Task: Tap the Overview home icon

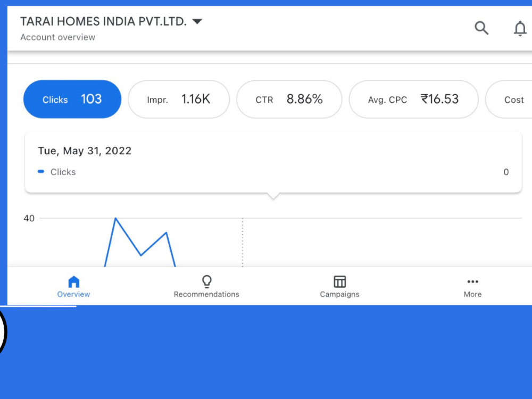Action: (73, 281)
